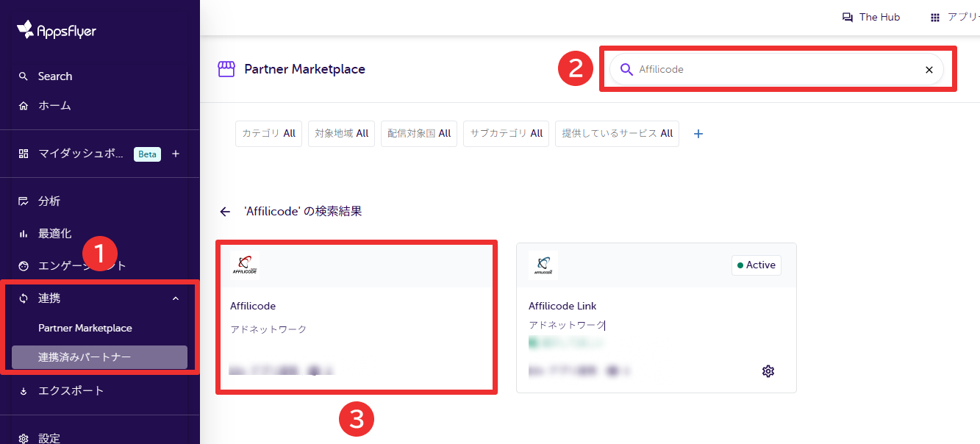This screenshot has height=444, width=980.
Task: Click the 分析 chart icon
Action: pos(24,201)
